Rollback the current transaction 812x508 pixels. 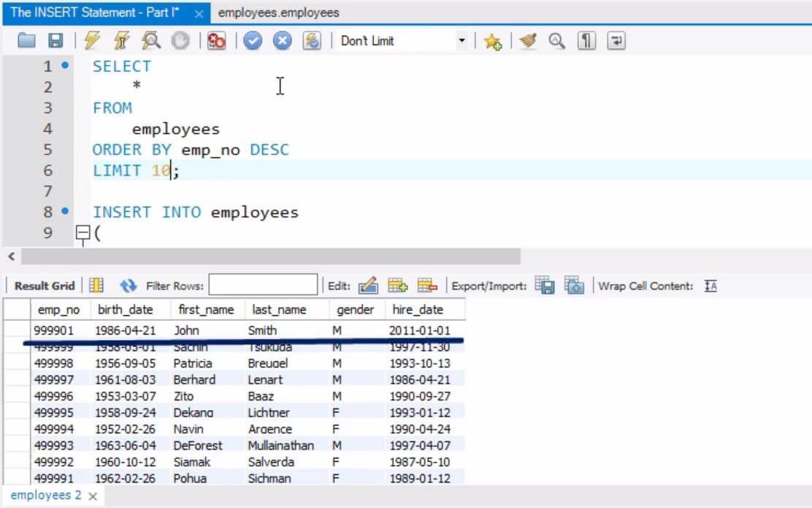283,40
